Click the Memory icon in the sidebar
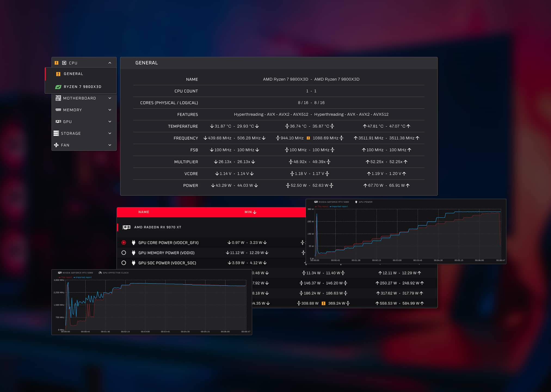The image size is (551, 392). pyautogui.click(x=58, y=110)
